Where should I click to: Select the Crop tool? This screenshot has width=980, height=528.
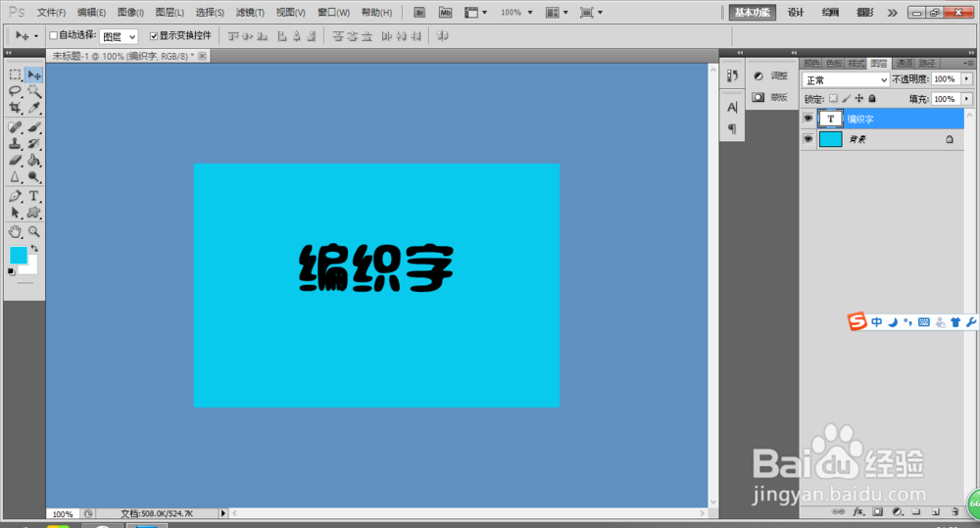point(16,108)
